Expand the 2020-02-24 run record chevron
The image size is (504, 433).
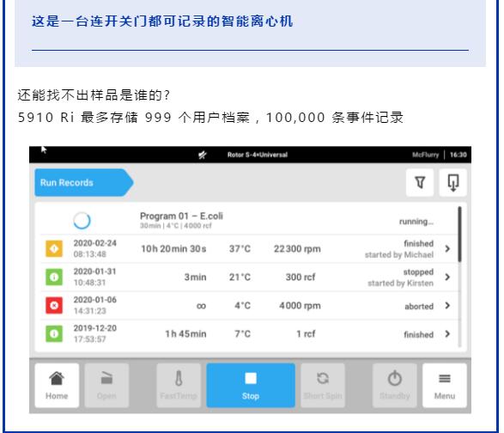click(x=447, y=248)
